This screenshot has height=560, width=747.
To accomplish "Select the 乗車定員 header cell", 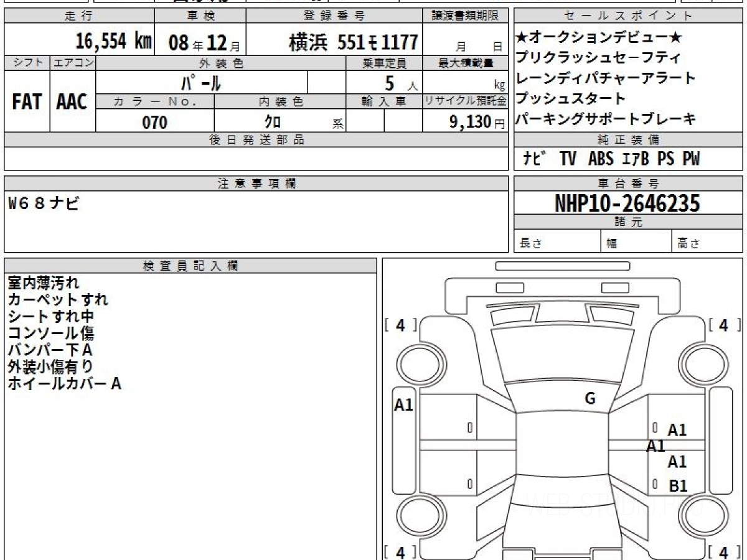I will (x=384, y=63).
